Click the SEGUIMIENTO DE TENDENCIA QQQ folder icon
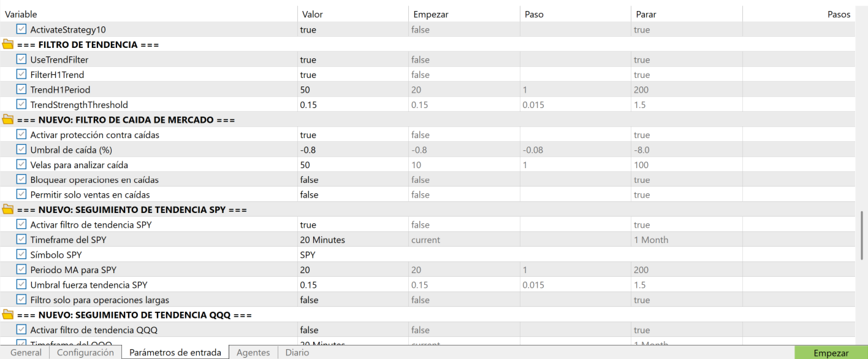Viewport: 868px width, 359px height. pyautogui.click(x=8, y=315)
